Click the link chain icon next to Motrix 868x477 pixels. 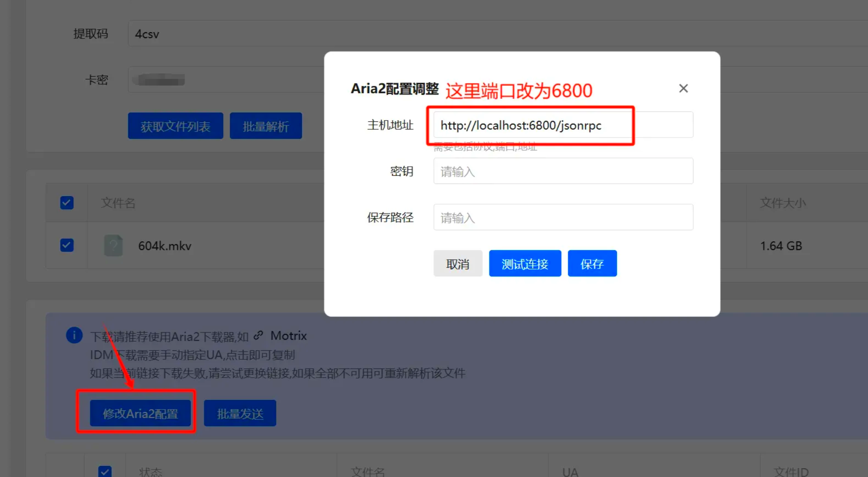258,335
